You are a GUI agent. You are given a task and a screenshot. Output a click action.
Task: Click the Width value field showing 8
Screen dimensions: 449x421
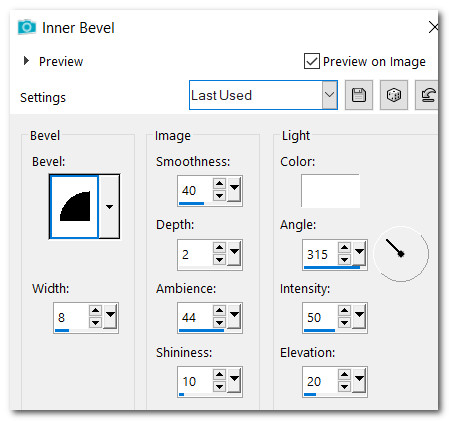72,317
